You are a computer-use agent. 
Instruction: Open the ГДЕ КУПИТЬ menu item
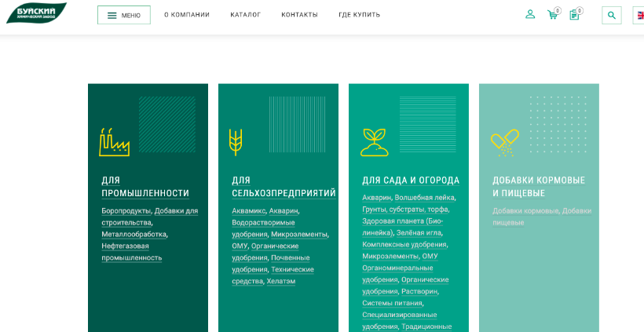pyautogui.click(x=359, y=15)
